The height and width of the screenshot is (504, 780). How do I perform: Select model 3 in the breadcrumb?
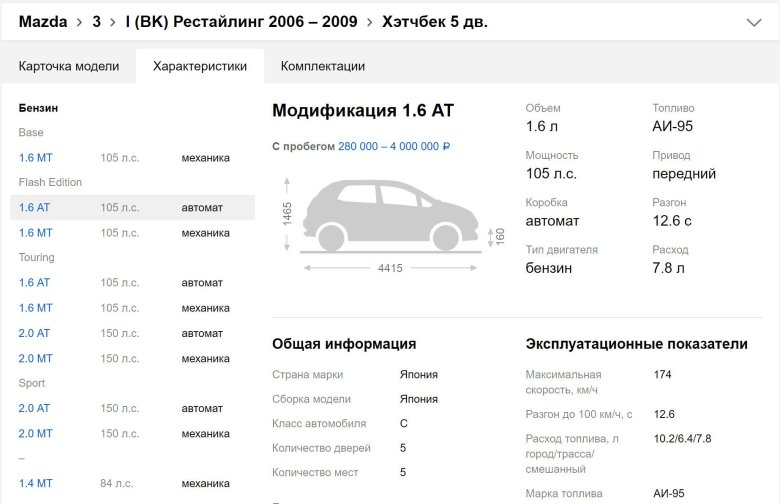96,22
